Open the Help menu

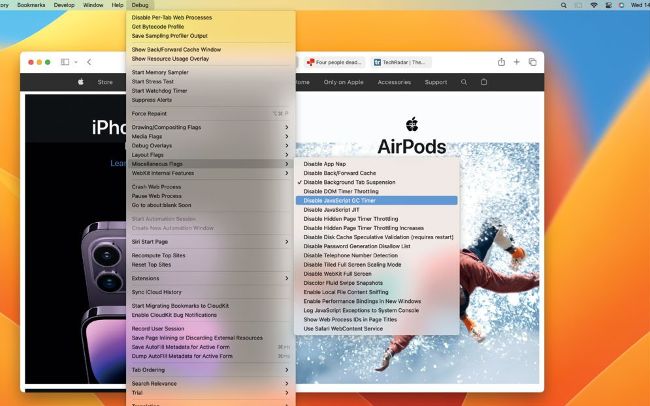click(117, 5)
